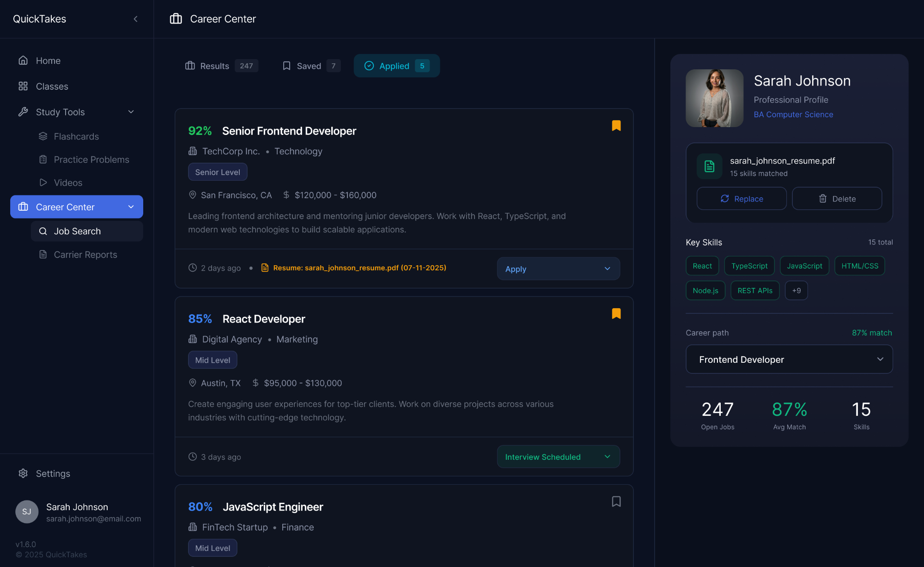
Task: Click the orange resume document icon in Senior Frontend card
Action: [265, 268]
